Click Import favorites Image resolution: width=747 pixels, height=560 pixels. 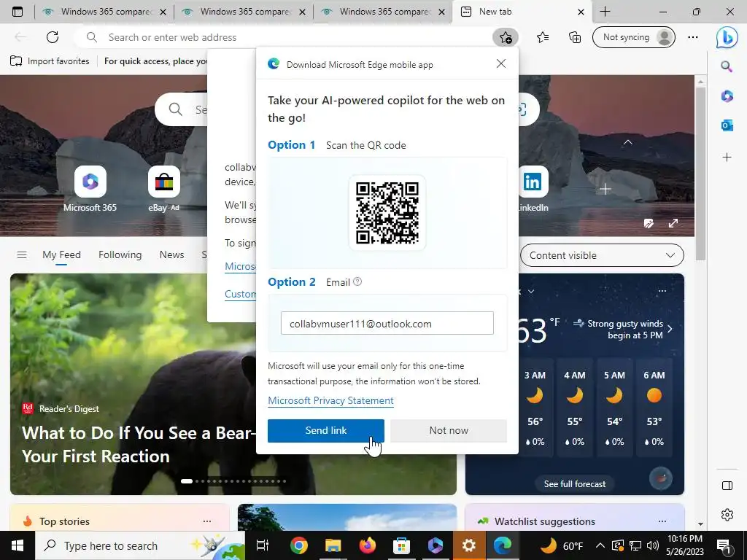(x=50, y=61)
